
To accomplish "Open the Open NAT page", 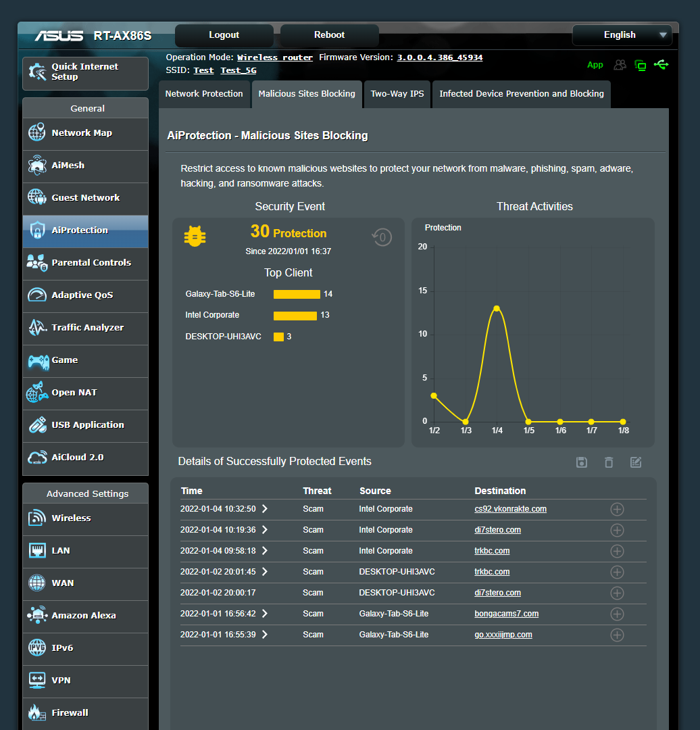I will coord(85,393).
